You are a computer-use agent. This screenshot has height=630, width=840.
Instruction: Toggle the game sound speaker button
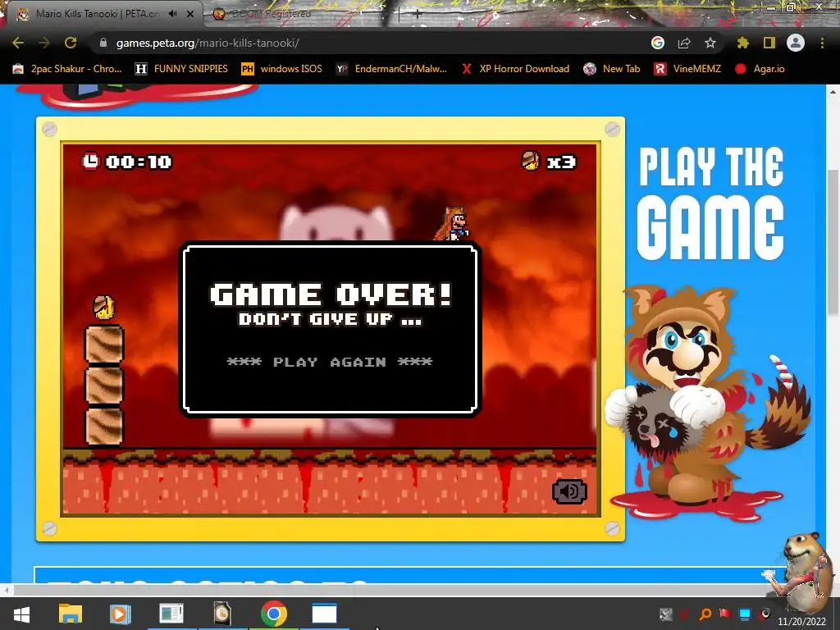569,491
